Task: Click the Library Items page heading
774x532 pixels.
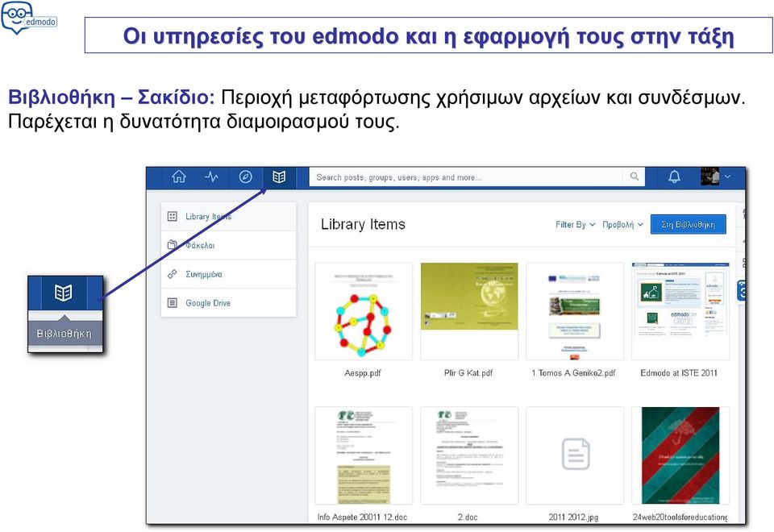Action: pos(363,225)
